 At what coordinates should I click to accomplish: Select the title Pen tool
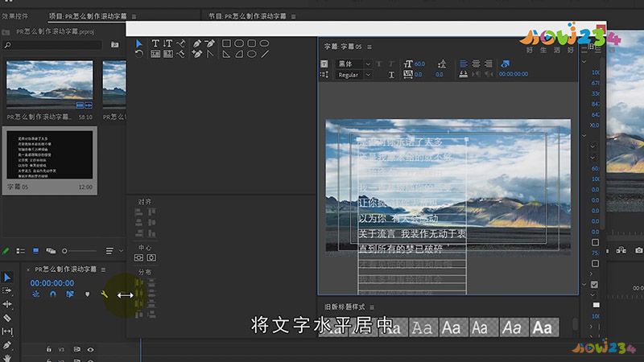click(x=197, y=43)
